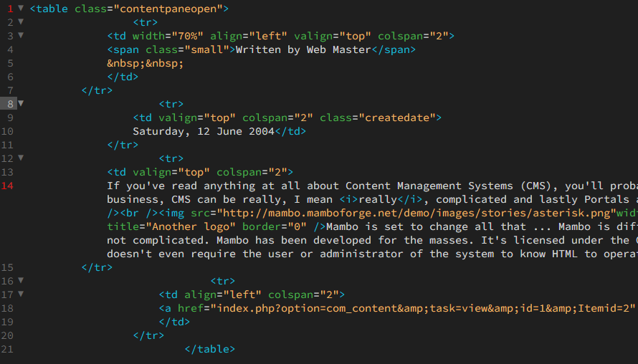Click line number 5 in gutter
This screenshot has height=364, width=638.
tap(10, 63)
